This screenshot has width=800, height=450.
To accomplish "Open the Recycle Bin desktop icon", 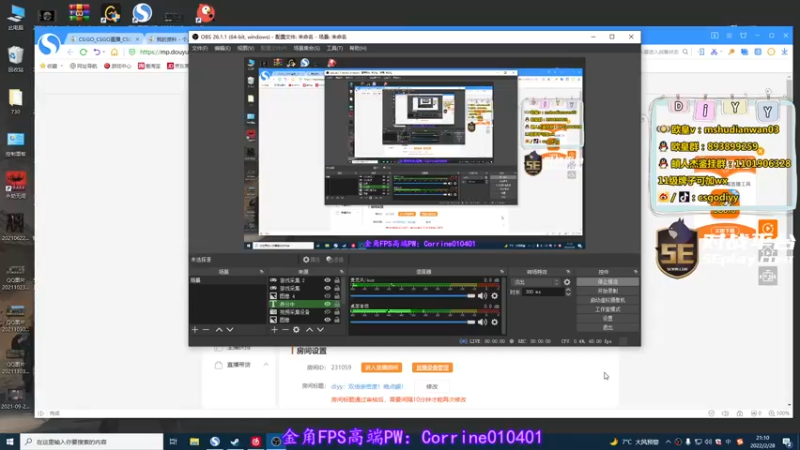I will click(15, 59).
